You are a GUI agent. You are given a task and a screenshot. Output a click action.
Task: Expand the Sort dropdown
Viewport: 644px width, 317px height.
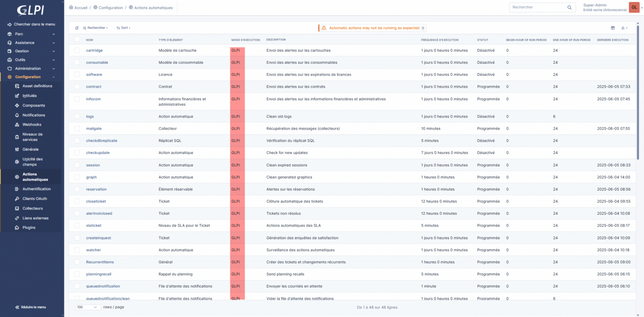pos(123,28)
